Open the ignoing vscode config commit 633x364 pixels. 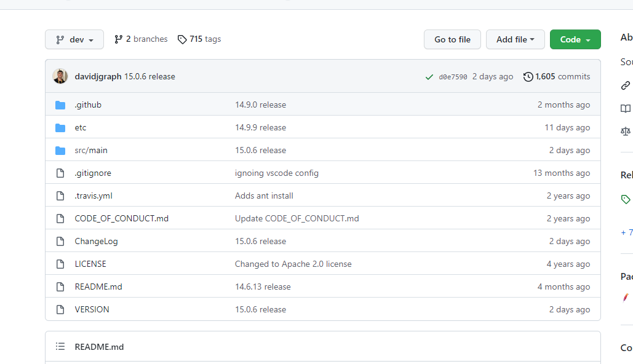click(x=277, y=173)
